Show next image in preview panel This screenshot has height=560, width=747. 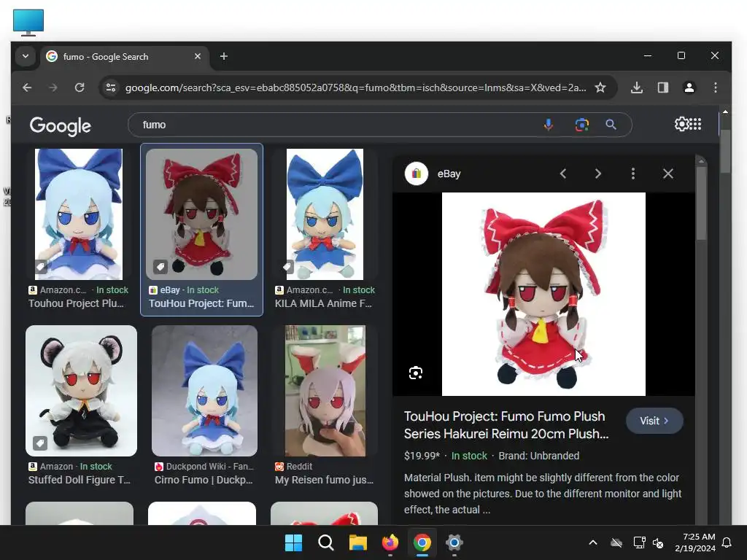(598, 174)
